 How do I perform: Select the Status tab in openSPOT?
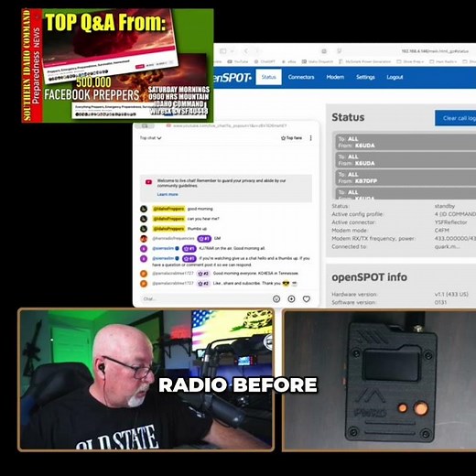click(x=268, y=77)
